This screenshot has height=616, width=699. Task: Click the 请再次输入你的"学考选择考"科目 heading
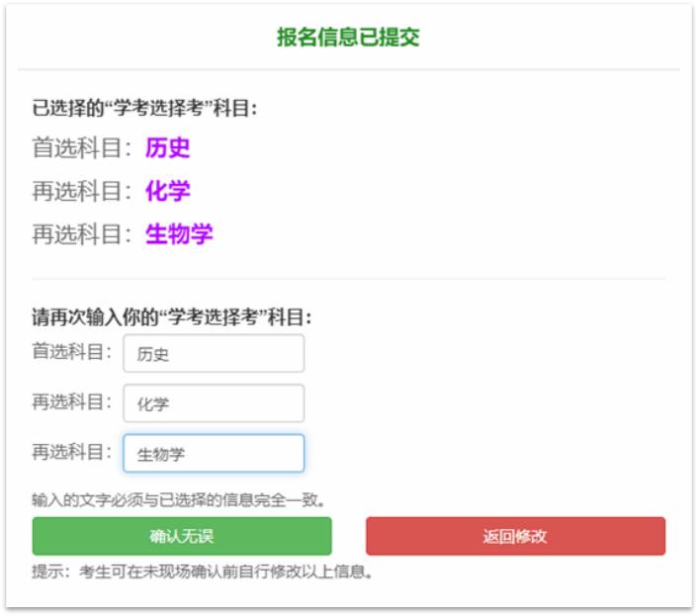pos(172,318)
